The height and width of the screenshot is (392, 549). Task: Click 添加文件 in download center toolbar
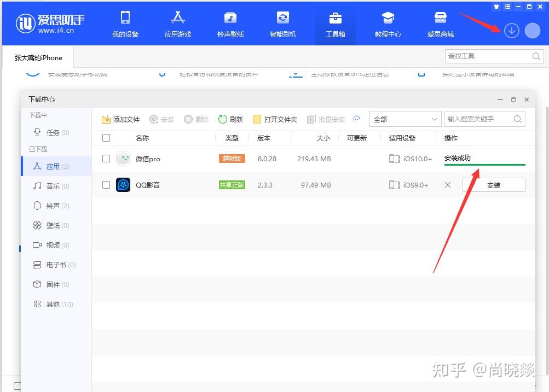coord(120,120)
